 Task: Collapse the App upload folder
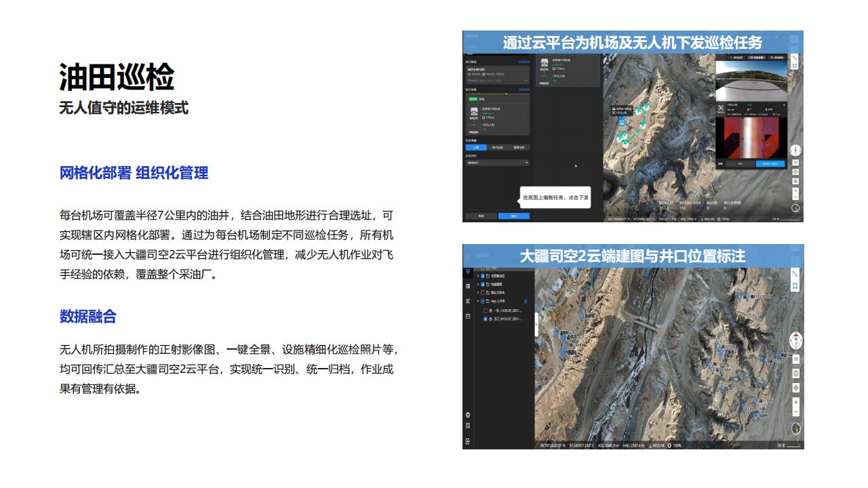[x=477, y=301]
